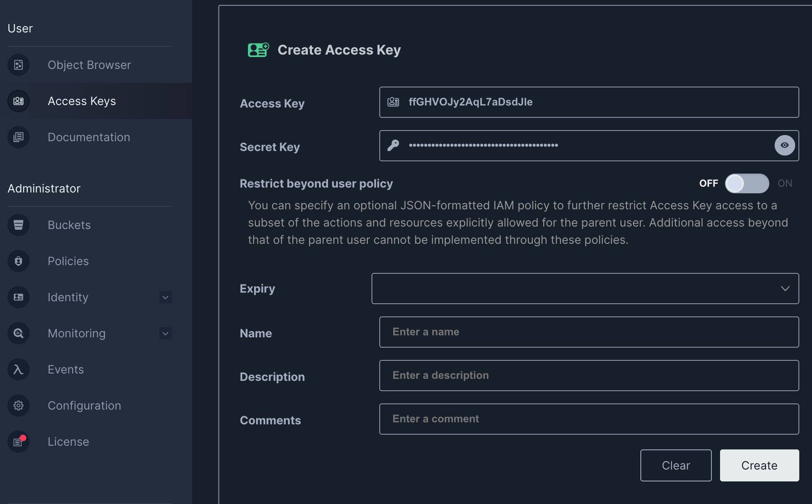Enable Restrict beyond user policy toggle
812x504 pixels.
point(747,183)
